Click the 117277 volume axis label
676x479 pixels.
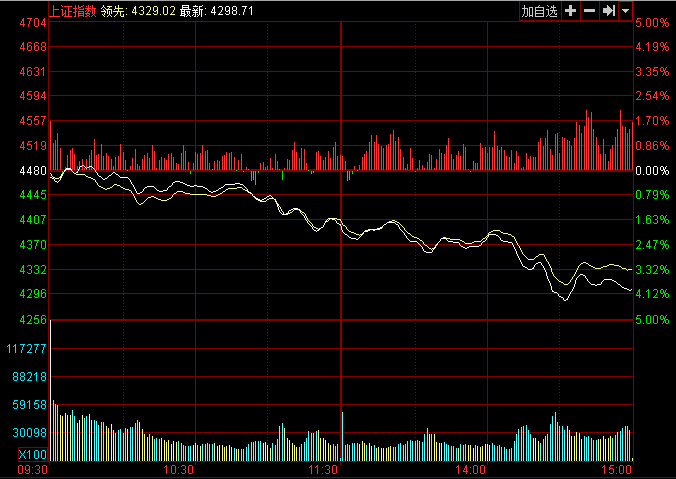pyautogui.click(x=26, y=349)
